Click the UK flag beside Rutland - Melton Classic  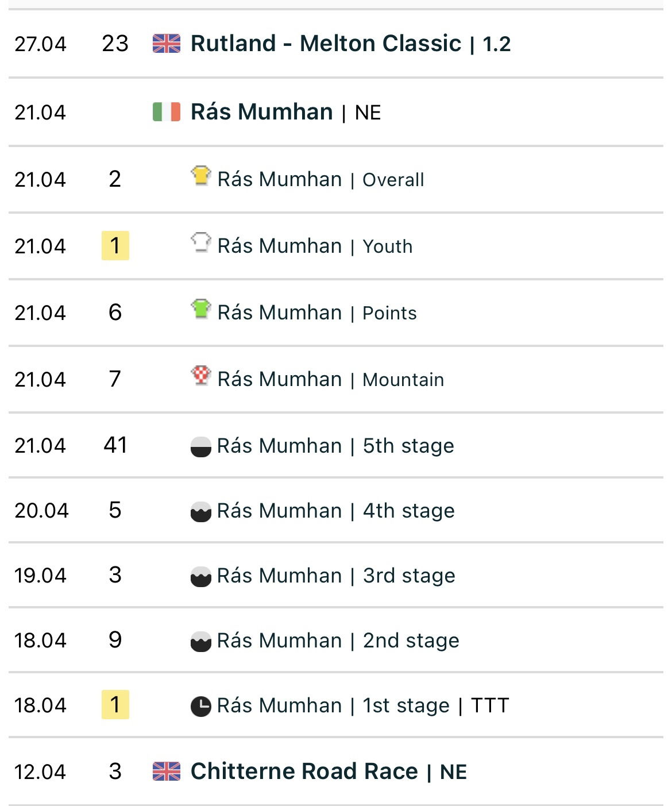pos(167,44)
